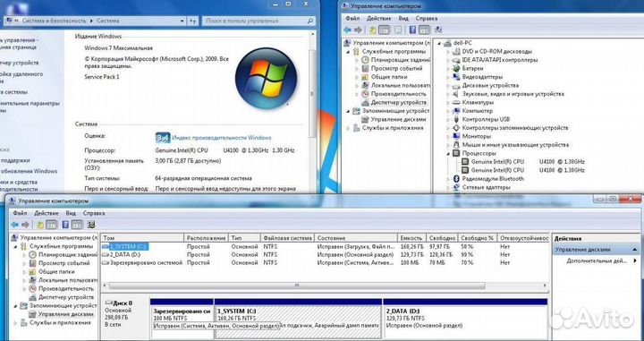Expand Сетевые адаптеры device category
The height and width of the screenshot is (341, 644).
coord(448,187)
